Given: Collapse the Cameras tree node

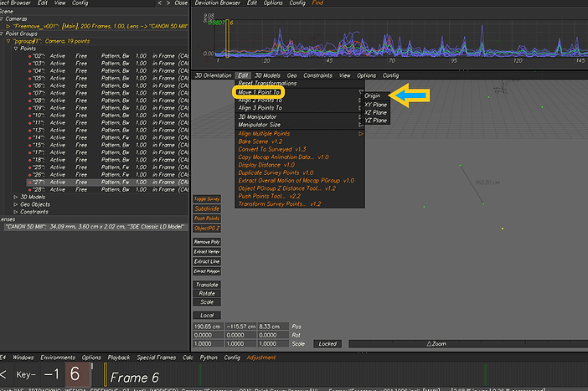Looking at the screenshot, I should 2,18.
